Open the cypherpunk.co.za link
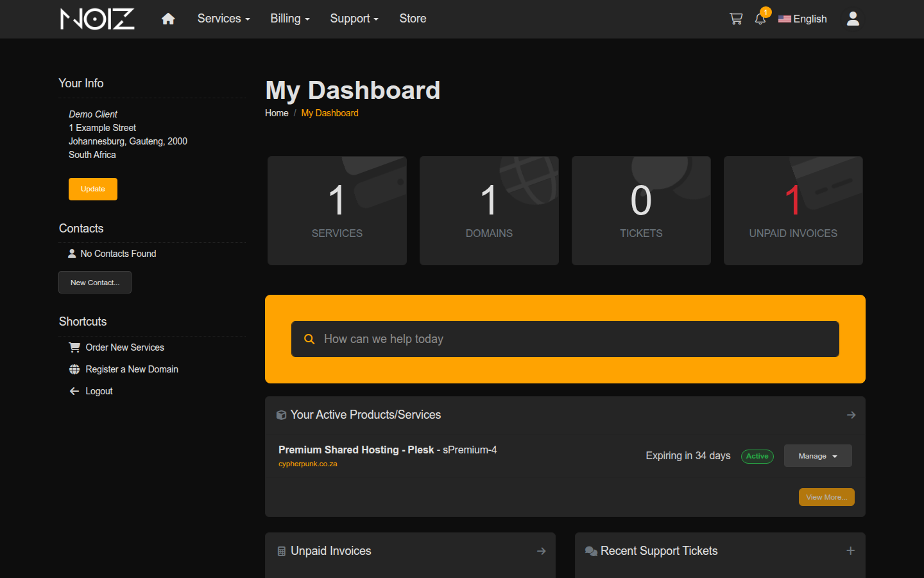Viewport: 924px width, 578px height. (308, 464)
